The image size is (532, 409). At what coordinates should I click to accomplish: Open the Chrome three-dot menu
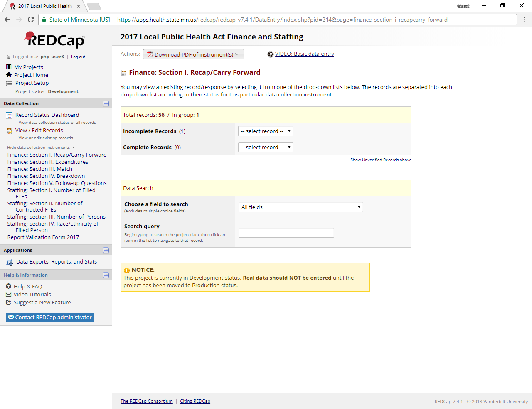(x=525, y=20)
